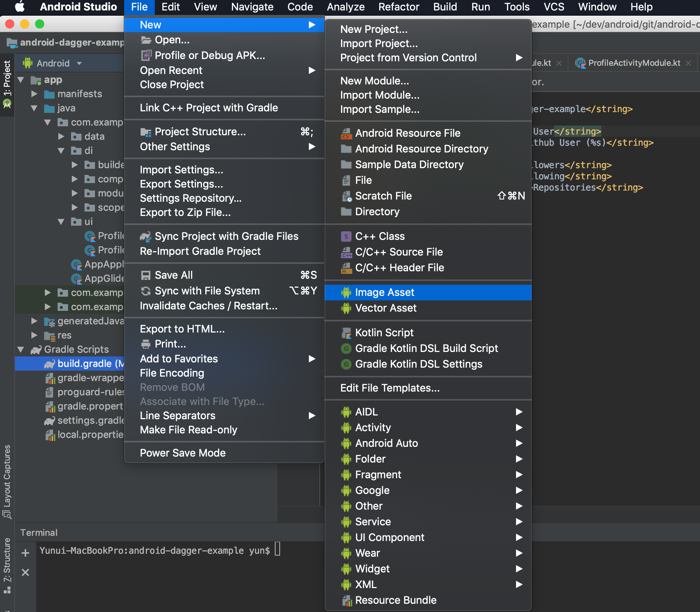Open the Widget submenu

(x=428, y=569)
